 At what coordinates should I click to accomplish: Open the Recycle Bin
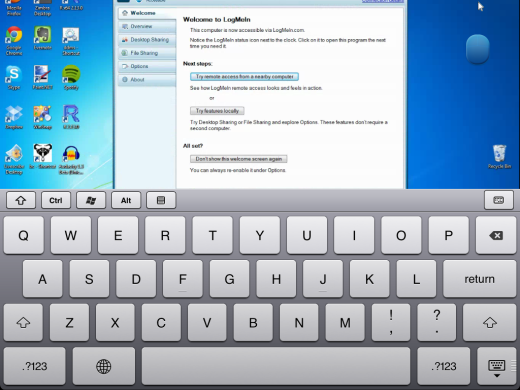[x=499, y=157]
